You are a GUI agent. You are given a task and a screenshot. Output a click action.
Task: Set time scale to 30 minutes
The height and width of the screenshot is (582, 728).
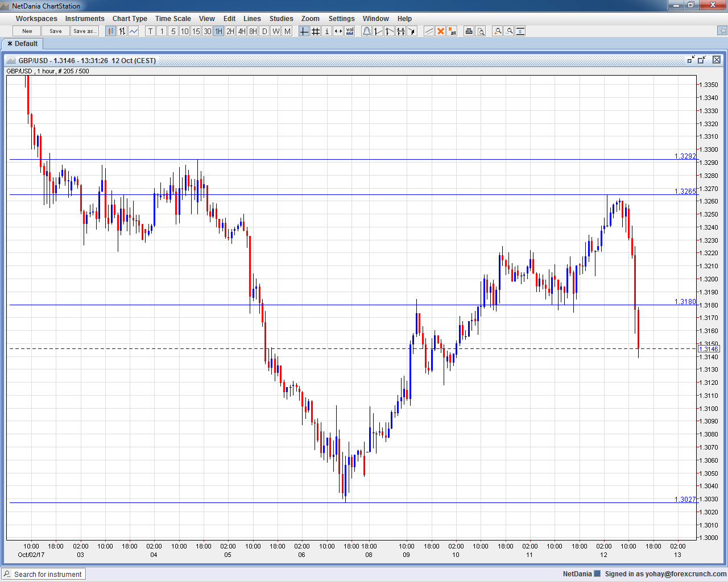pos(208,31)
